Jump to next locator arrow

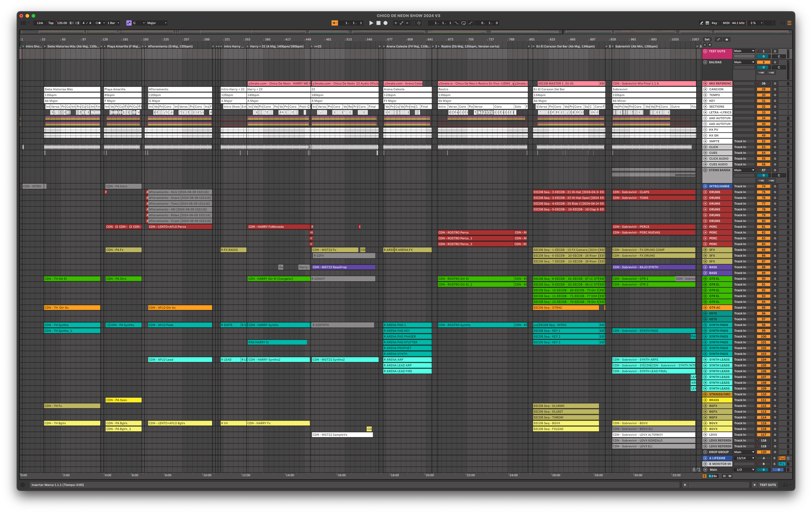pos(710,45)
